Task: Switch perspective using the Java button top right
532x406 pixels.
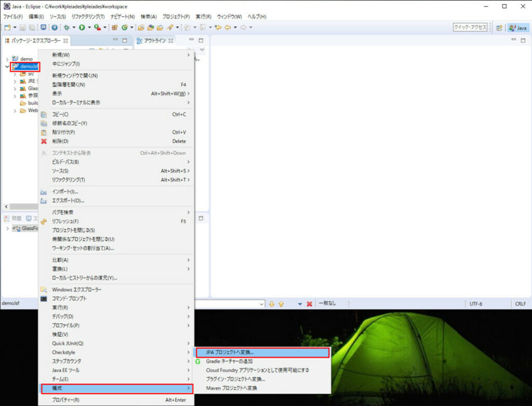Action: tap(518, 28)
